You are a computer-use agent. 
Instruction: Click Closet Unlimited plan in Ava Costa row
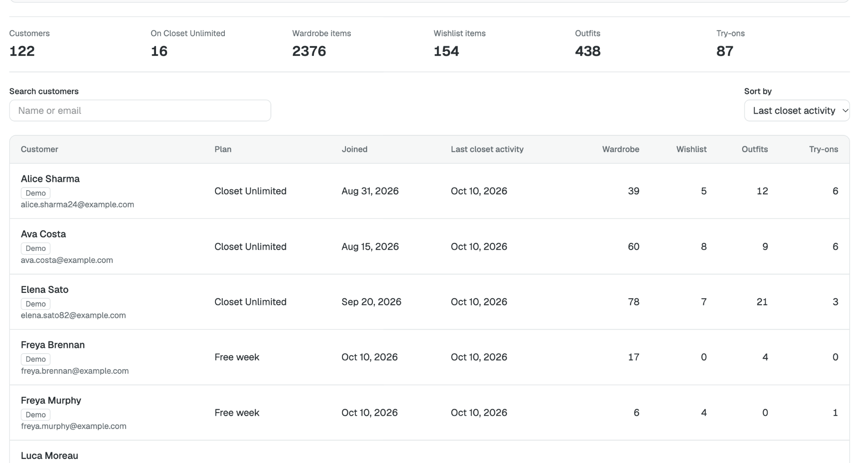point(250,246)
